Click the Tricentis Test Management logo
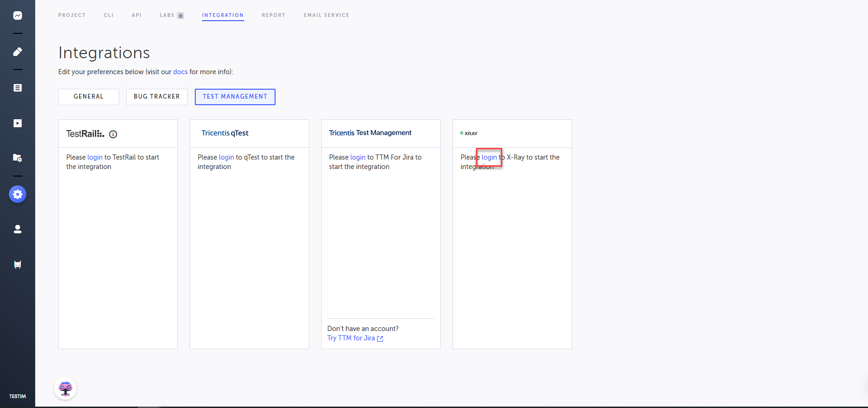This screenshot has height=408, width=868. point(370,133)
